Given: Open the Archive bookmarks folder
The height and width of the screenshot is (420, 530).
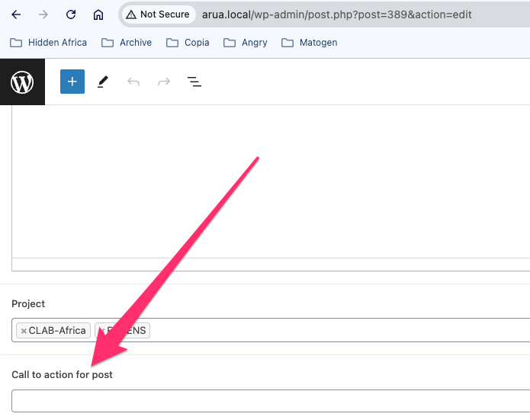Looking at the screenshot, I should pos(127,43).
